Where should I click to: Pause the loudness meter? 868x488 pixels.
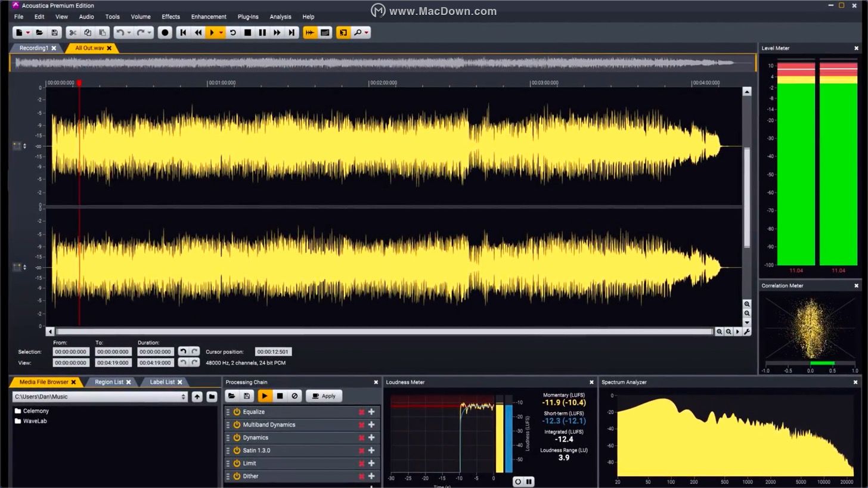pos(529,481)
